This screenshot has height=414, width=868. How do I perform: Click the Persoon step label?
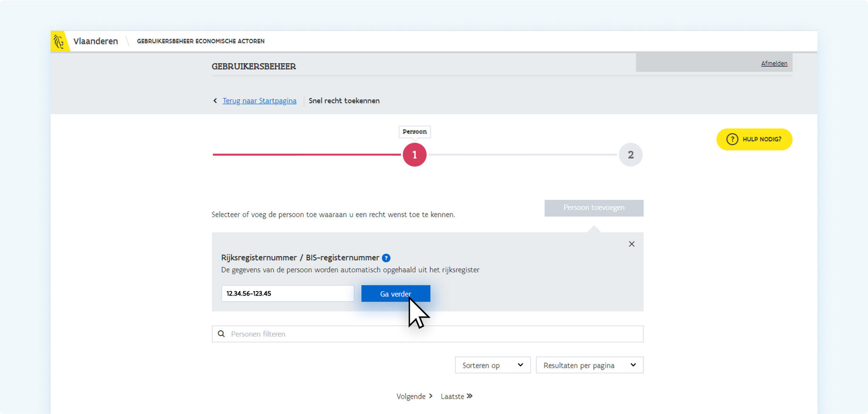pos(415,132)
